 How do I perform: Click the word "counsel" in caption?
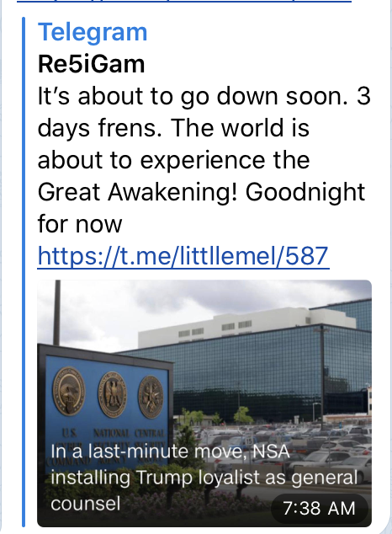[x=86, y=504]
